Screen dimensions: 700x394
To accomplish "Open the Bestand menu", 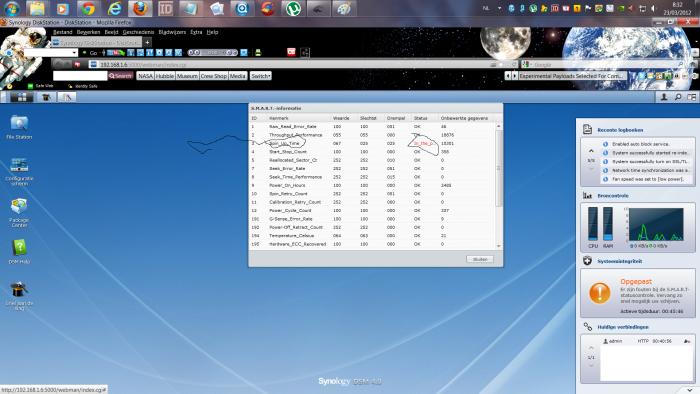I will click(x=62, y=32).
